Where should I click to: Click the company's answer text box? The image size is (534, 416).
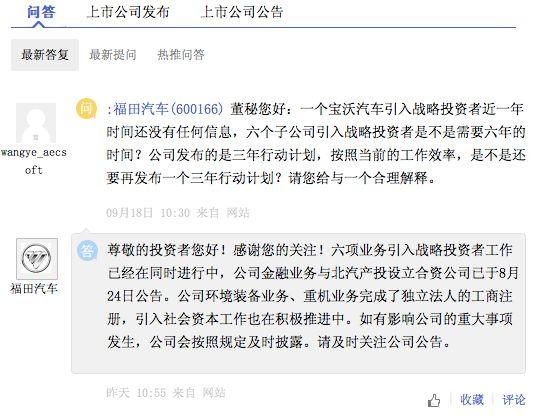click(298, 303)
